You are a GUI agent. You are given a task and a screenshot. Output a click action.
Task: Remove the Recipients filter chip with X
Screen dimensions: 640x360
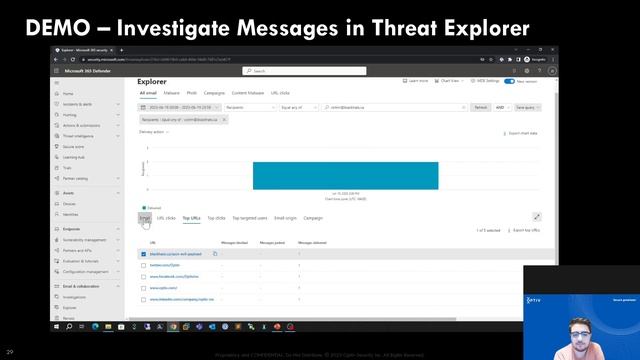(x=224, y=120)
